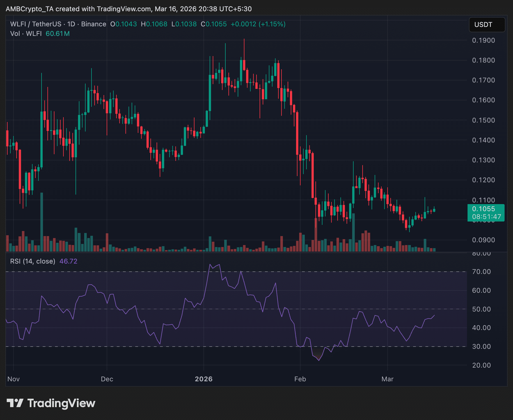513x420 pixels.
Task: Click the 0.1900 price axis label
Action: pyautogui.click(x=483, y=40)
